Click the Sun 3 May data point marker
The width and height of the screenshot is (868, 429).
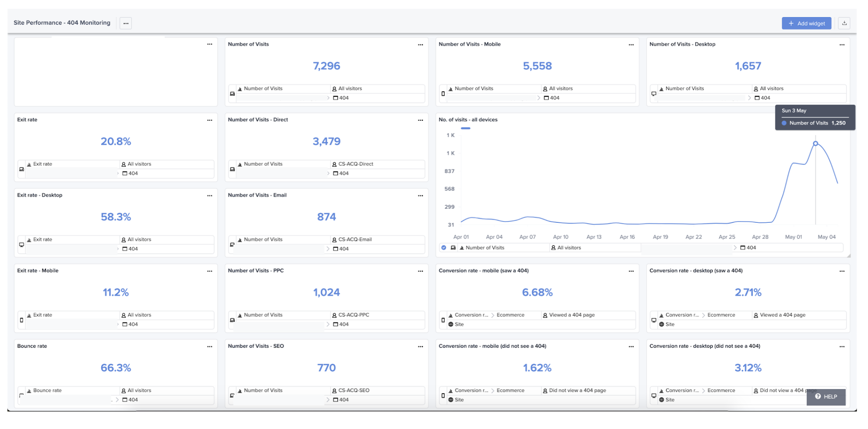tap(815, 144)
